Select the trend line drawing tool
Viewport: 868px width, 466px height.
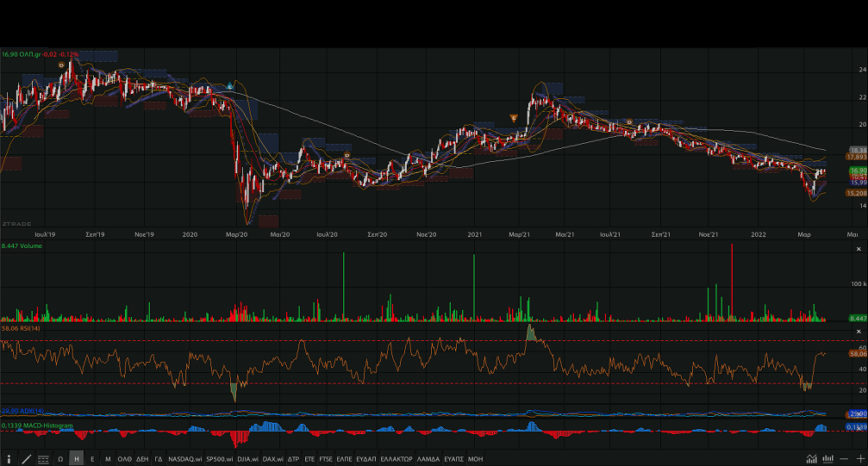click(x=26, y=459)
